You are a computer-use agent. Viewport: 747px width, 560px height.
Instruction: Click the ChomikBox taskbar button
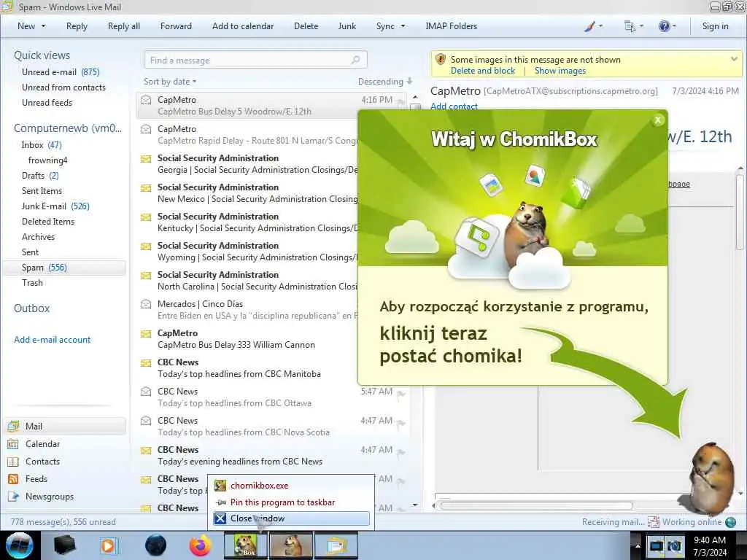tap(246, 545)
